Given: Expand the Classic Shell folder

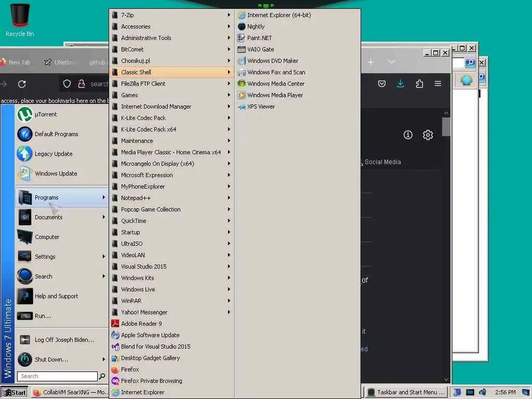Looking at the screenshot, I should [171, 72].
